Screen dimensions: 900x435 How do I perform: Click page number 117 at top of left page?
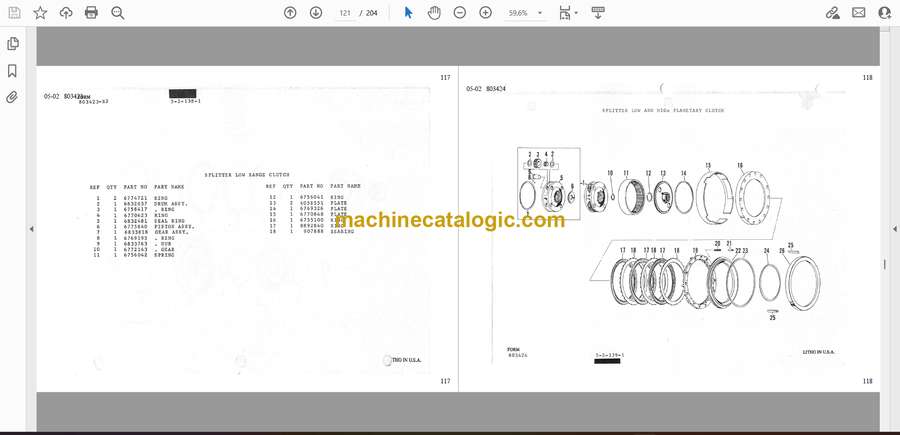[x=445, y=78]
